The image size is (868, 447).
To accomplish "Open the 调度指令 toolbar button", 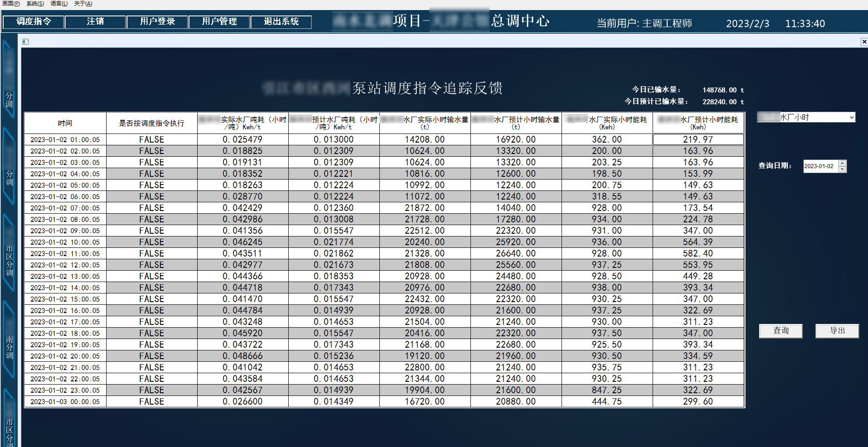I will pos(33,21).
